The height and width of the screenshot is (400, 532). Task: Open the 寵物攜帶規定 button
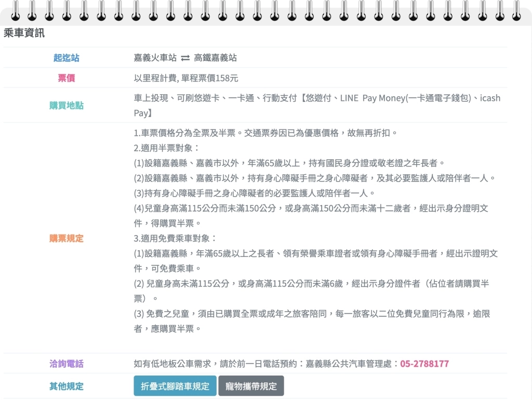[x=251, y=386]
